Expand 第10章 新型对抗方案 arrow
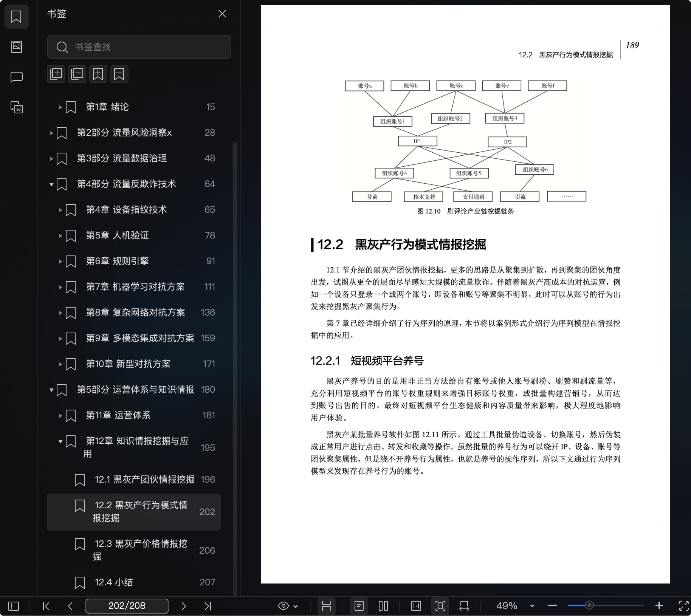The height and width of the screenshot is (616, 691). coord(60,364)
